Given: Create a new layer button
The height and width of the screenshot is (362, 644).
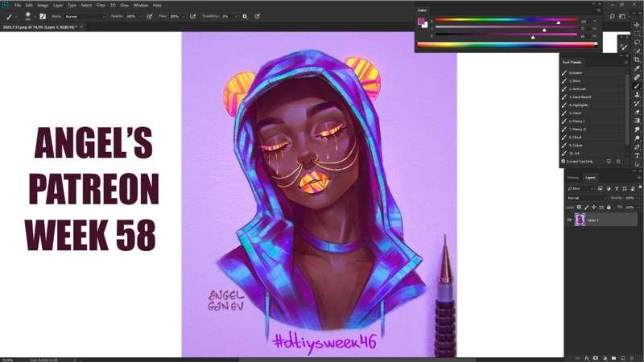Looking at the screenshot, I should pyautogui.click(x=622, y=358).
